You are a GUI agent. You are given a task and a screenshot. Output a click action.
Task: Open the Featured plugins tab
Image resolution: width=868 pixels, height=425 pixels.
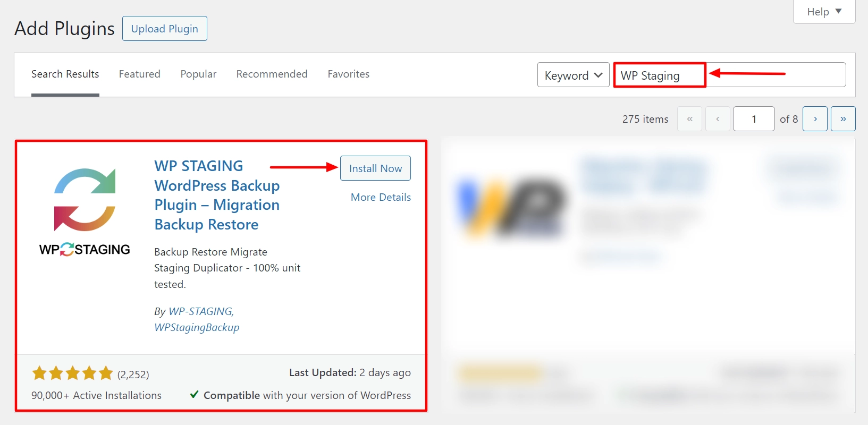pos(139,74)
